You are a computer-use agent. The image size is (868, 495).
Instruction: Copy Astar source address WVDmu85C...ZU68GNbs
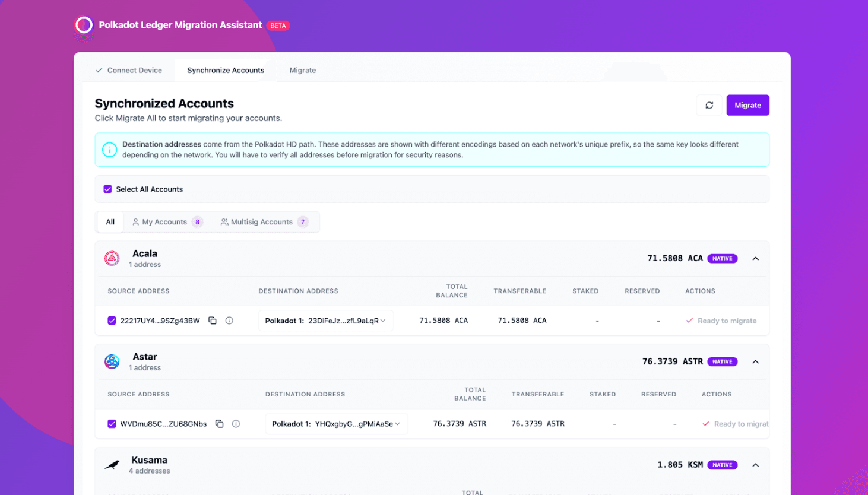[x=219, y=424]
